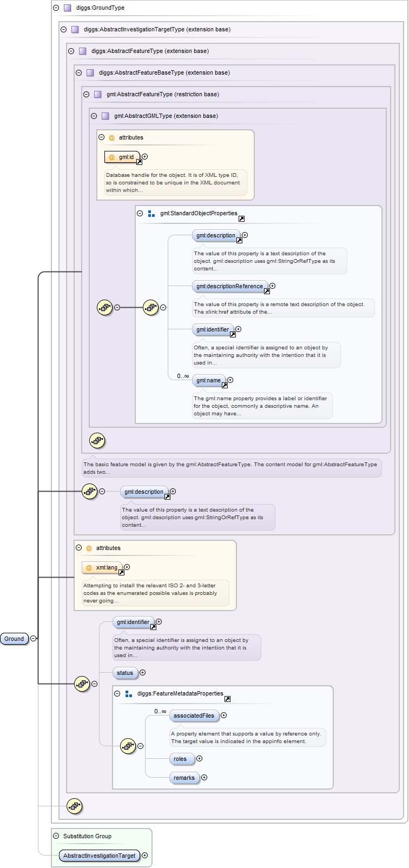The height and width of the screenshot is (868, 409).
Task: Click the bottom sequence icon under diggs:GroundType
Action: click(75, 806)
